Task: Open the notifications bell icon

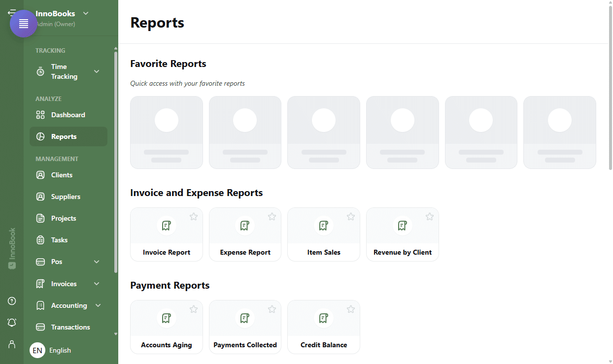Action: pos(12,323)
